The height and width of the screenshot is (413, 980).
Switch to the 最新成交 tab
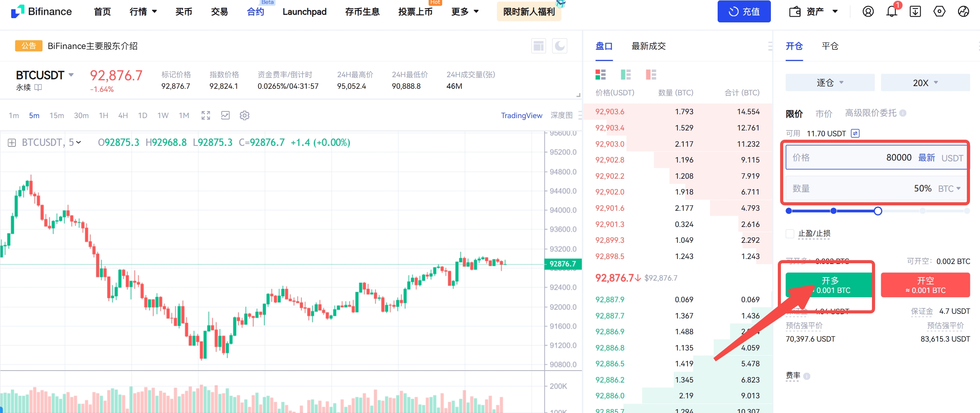coord(648,46)
